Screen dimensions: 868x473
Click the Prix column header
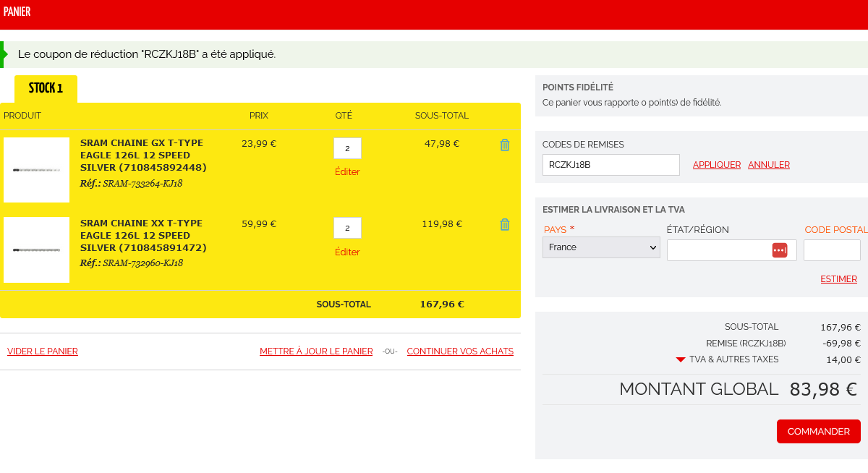[x=259, y=116]
